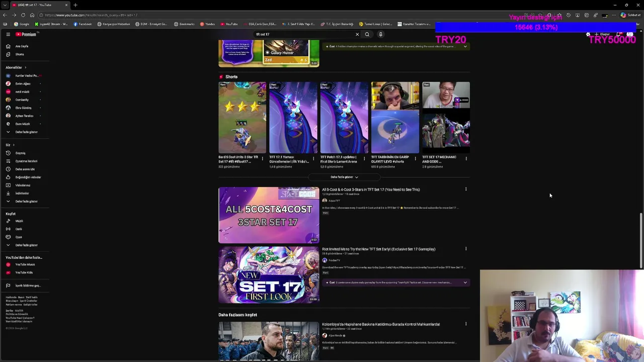Open Esen Müzik subscription channel
Viewport: 644px width, 362px height.
(23, 124)
